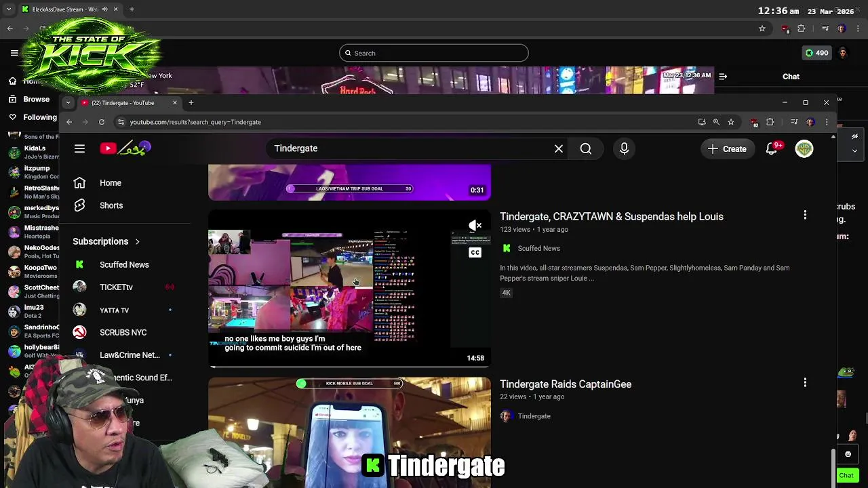Click the YouTube window address bar URL
This screenshot has width=868, height=488.
click(x=195, y=122)
